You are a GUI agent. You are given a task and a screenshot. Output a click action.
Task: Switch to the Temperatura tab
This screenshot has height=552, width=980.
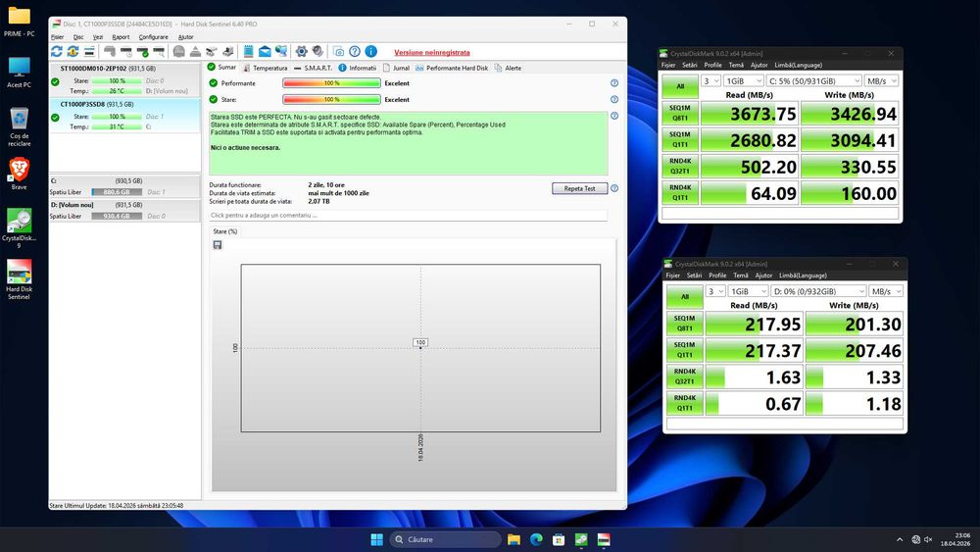[265, 68]
